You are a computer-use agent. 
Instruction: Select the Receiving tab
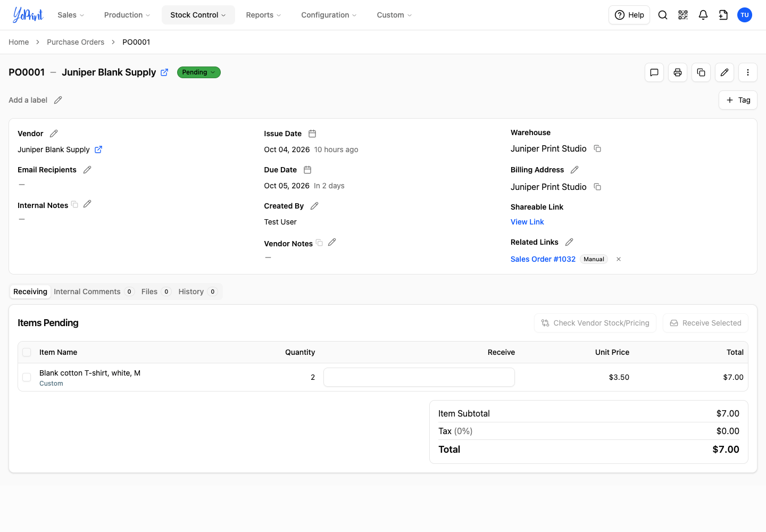coord(30,292)
